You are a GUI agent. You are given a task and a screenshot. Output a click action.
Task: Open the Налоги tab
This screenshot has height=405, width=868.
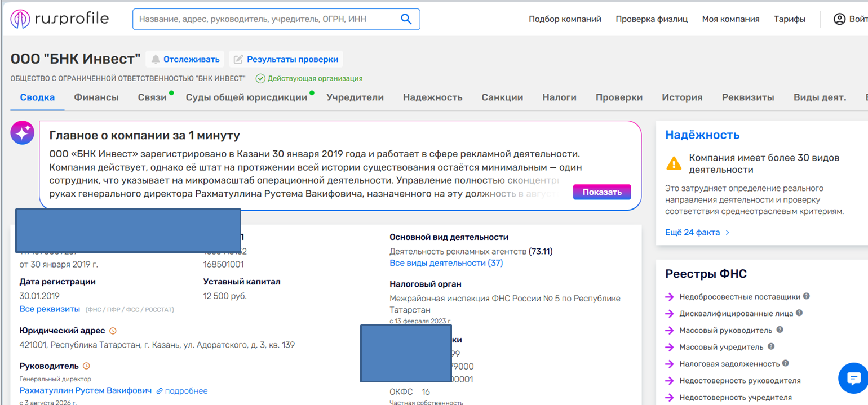coord(559,97)
